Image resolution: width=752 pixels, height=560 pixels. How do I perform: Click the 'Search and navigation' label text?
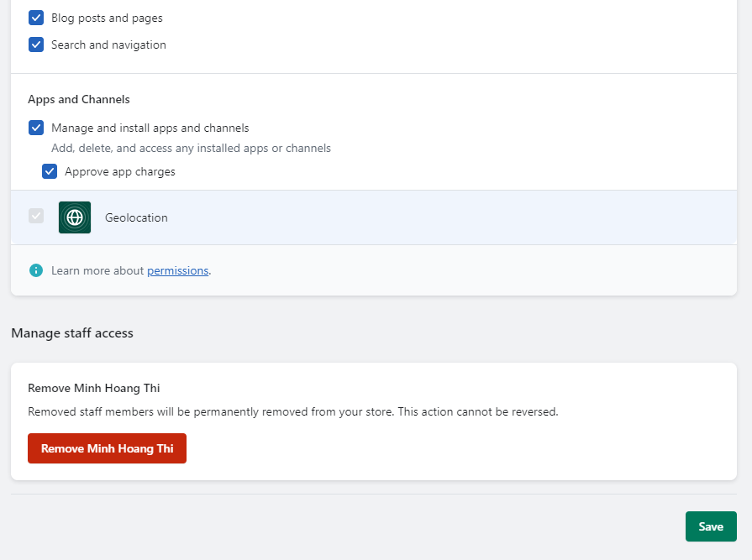pyautogui.click(x=108, y=44)
